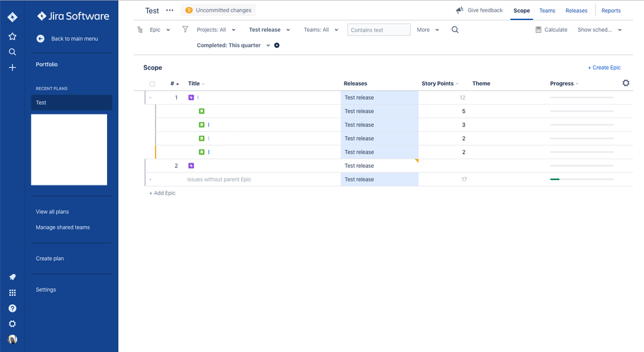Screen dimensions: 644x352
Task: Open Manage shared teams
Action: [63, 227]
